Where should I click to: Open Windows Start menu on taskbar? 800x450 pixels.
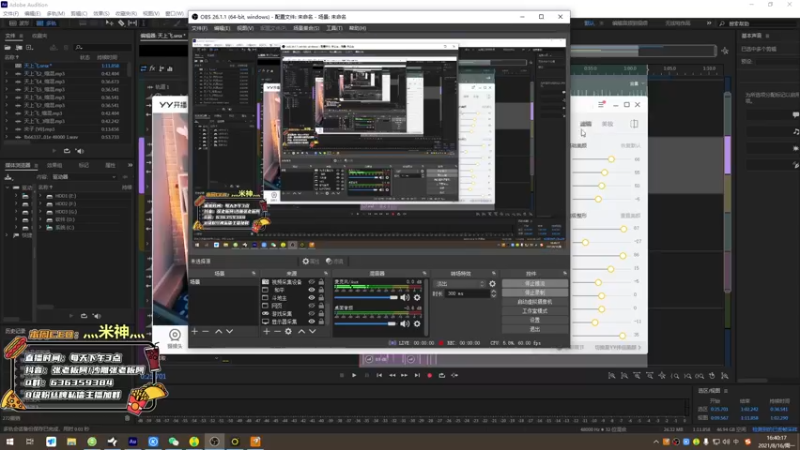tap(10, 441)
